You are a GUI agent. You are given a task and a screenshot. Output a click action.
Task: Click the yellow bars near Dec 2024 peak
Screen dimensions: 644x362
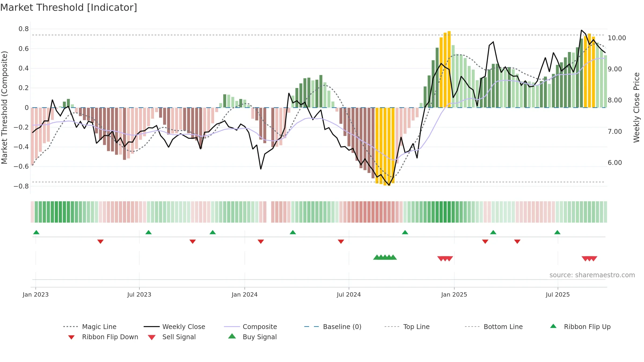pyautogui.click(x=445, y=69)
